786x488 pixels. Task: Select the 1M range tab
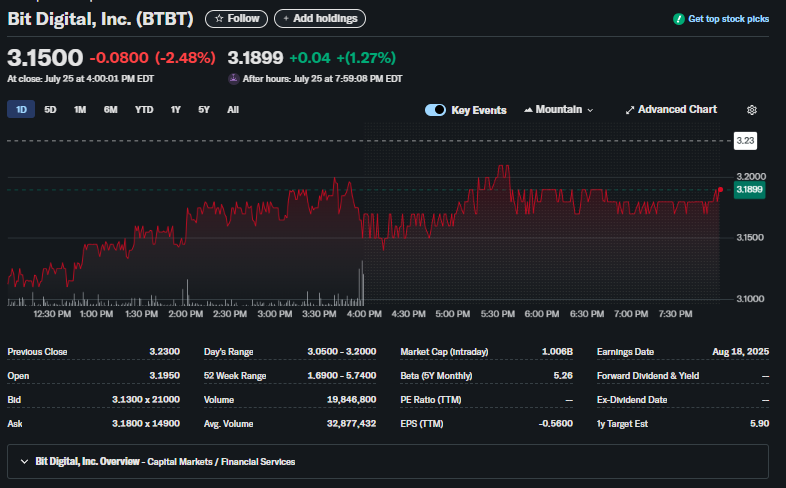point(80,109)
